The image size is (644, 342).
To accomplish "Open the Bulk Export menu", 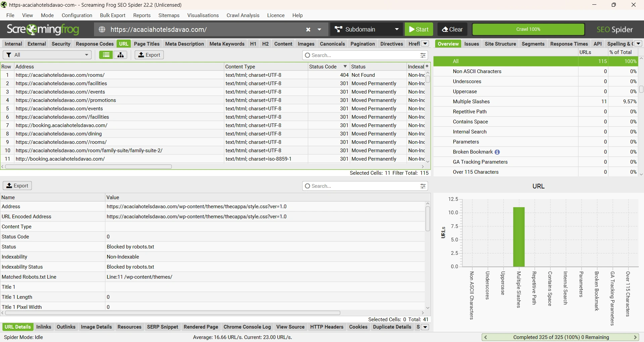I will click(x=112, y=15).
